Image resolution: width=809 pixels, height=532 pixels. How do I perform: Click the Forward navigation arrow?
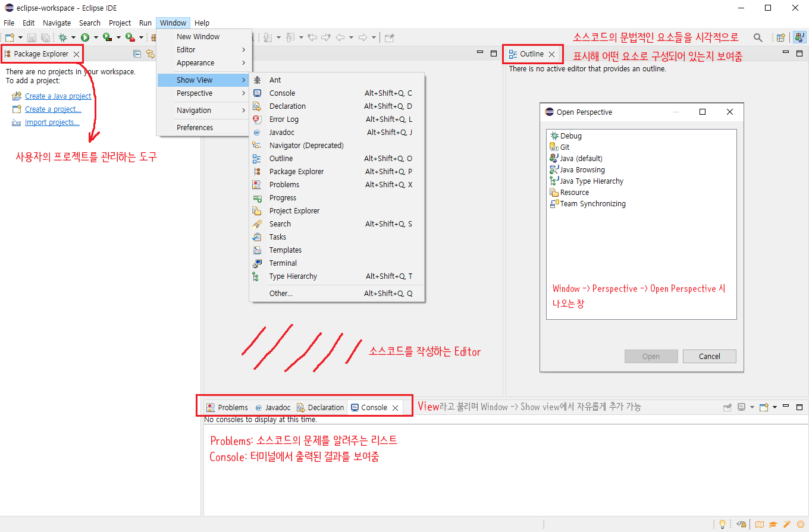coord(363,37)
